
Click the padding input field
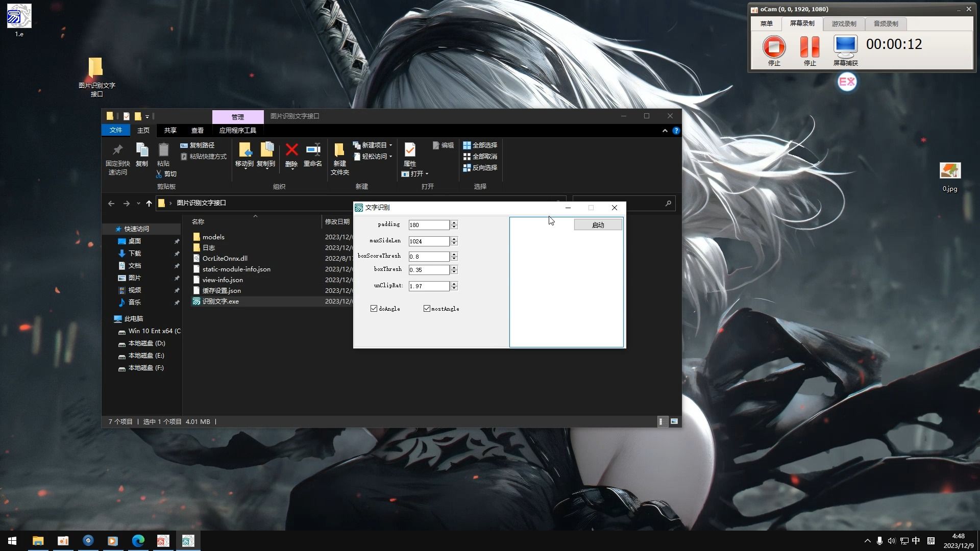click(x=429, y=225)
